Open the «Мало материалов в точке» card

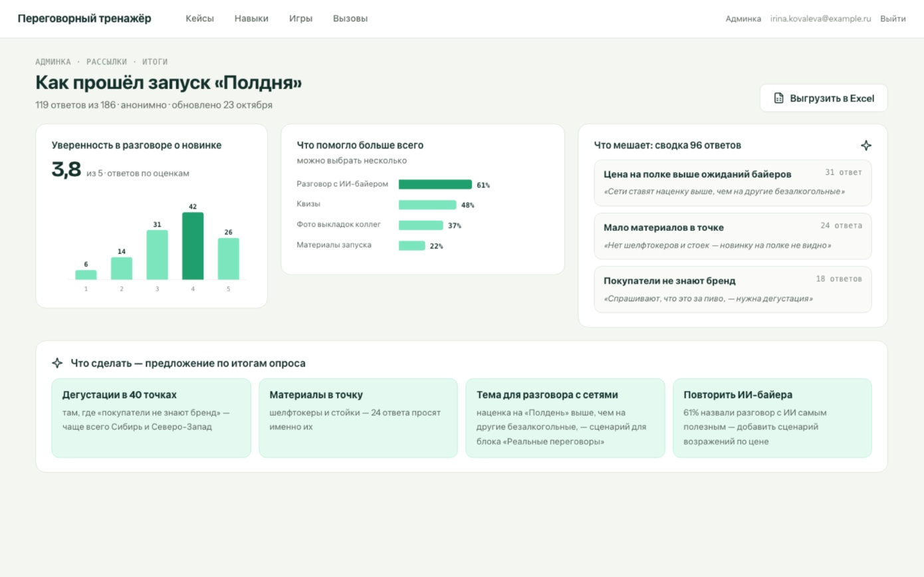pos(733,236)
